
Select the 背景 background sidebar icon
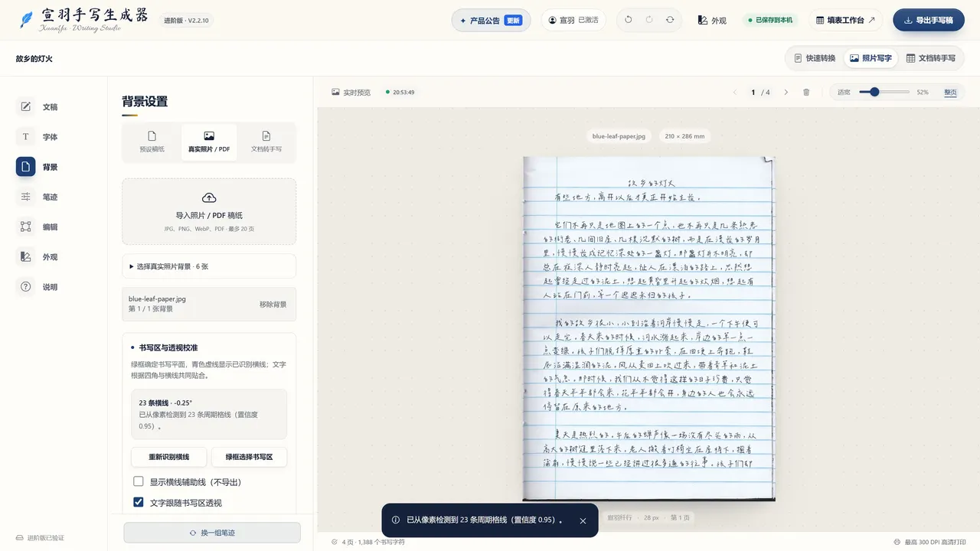pyautogui.click(x=25, y=167)
